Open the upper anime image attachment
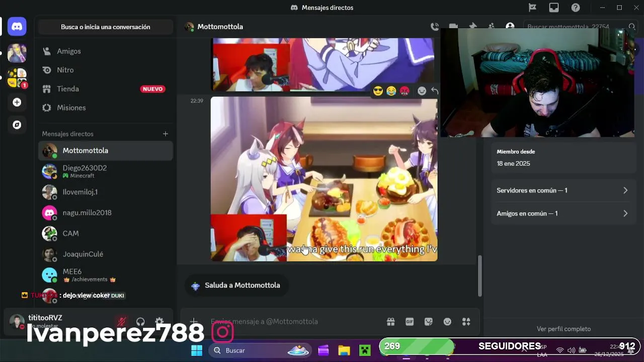The image size is (644, 362). (x=324, y=65)
